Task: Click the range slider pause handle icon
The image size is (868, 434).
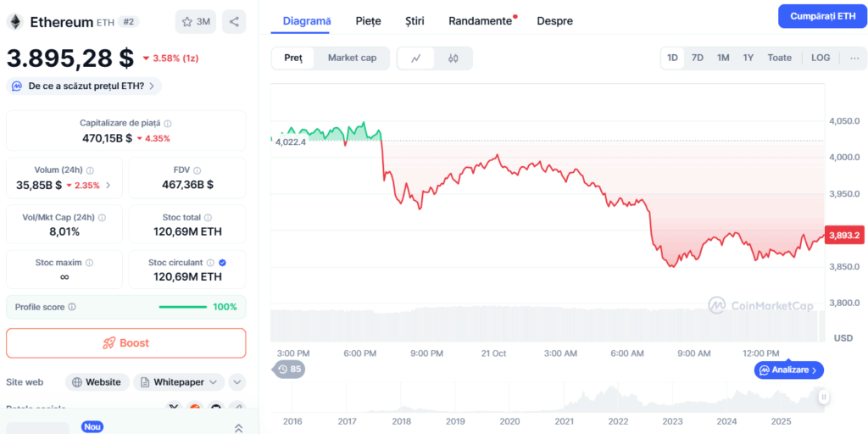Action: pyautogui.click(x=824, y=397)
